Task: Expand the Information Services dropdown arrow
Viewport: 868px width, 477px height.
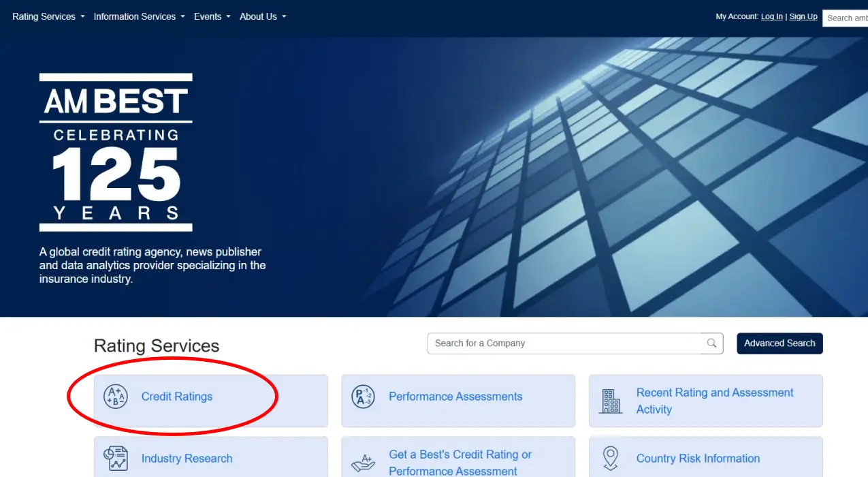Action: tap(182, 17)
